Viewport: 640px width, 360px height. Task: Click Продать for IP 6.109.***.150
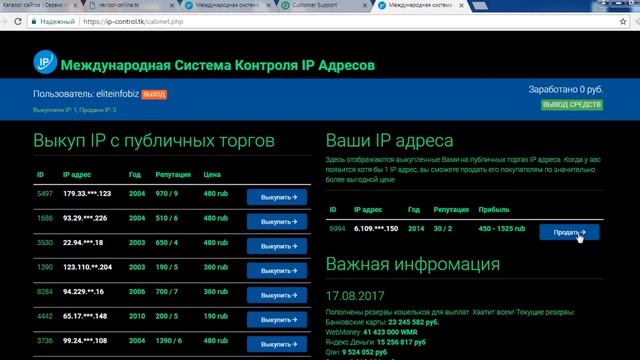[x=569, y=232]
